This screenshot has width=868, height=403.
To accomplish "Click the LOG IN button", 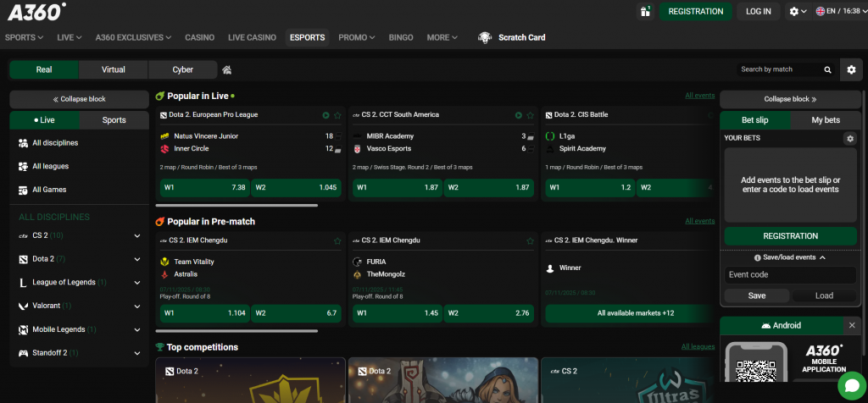I will (758, 11).
